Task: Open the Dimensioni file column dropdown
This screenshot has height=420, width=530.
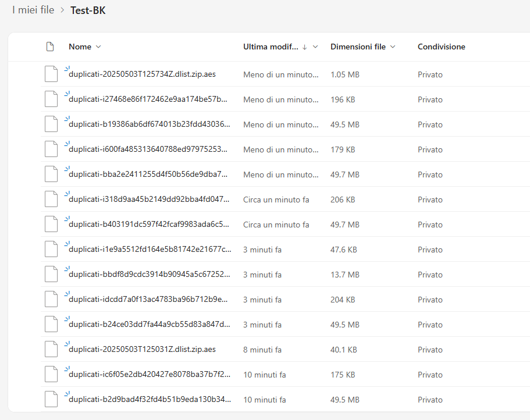Action: click(x=393, y=47)
